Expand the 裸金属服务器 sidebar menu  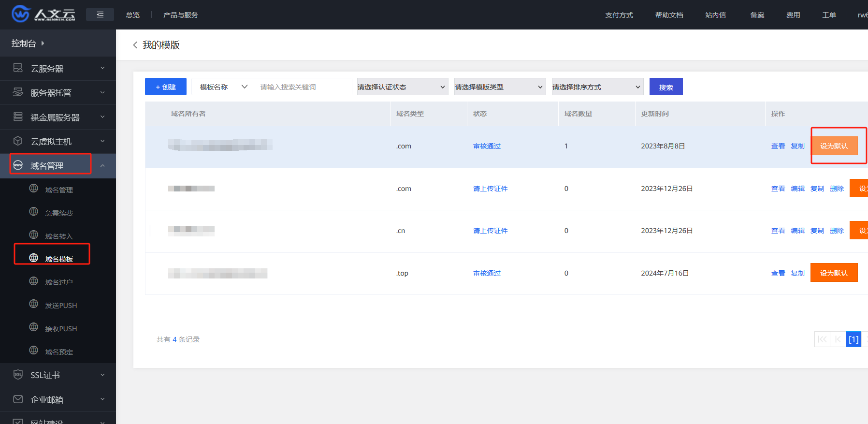[x=102, y=117]
